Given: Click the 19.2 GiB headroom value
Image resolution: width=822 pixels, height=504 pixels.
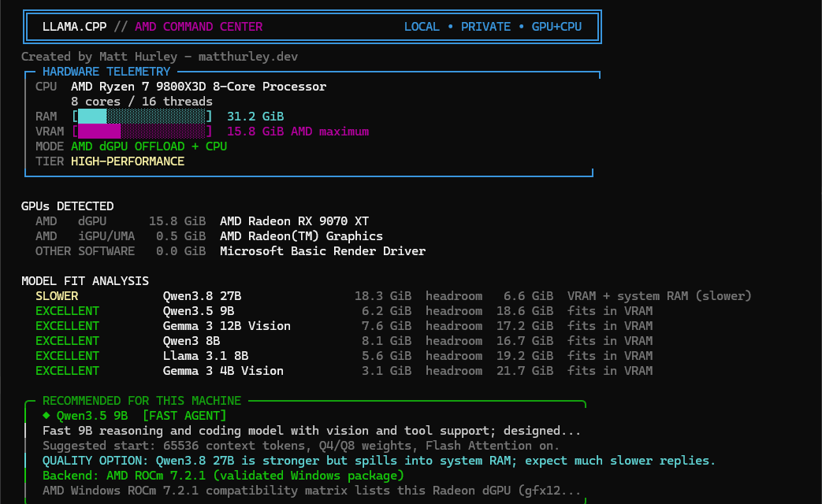Looking at the screenshot, I should [525, 356].
